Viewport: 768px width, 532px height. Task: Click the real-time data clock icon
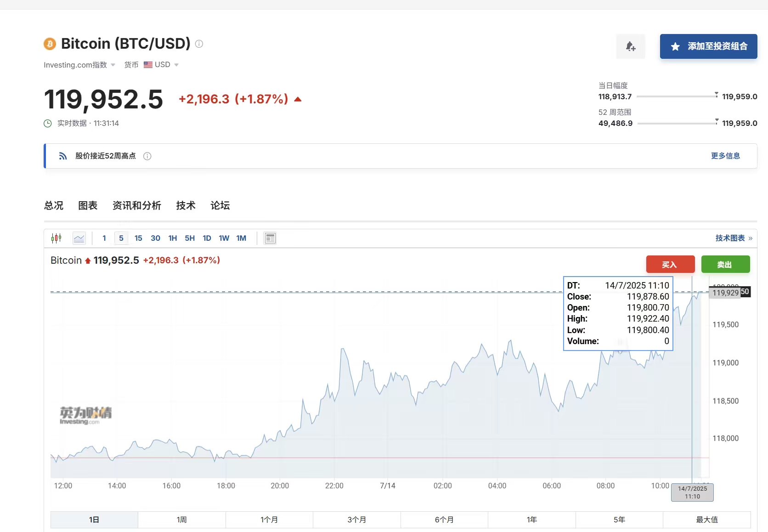48,123
